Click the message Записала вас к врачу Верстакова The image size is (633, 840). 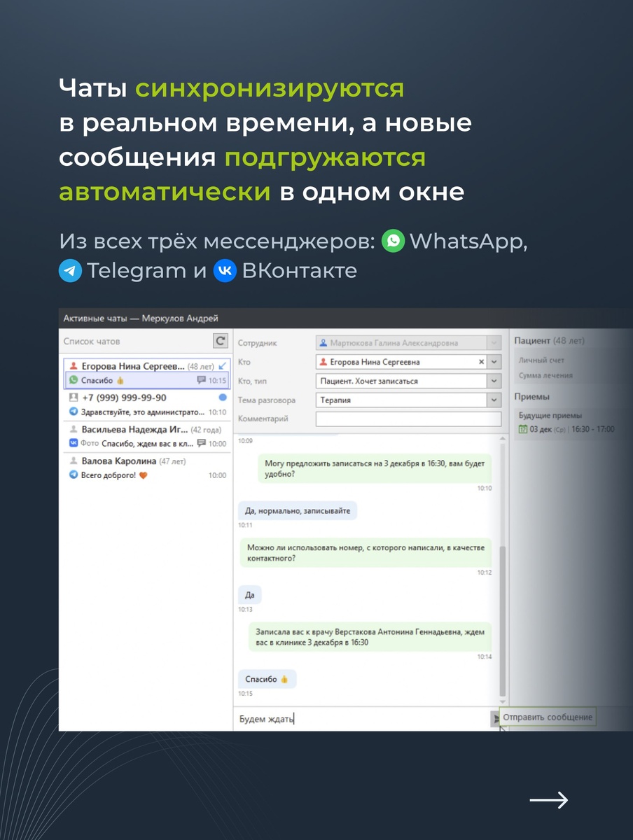[370, 637]
